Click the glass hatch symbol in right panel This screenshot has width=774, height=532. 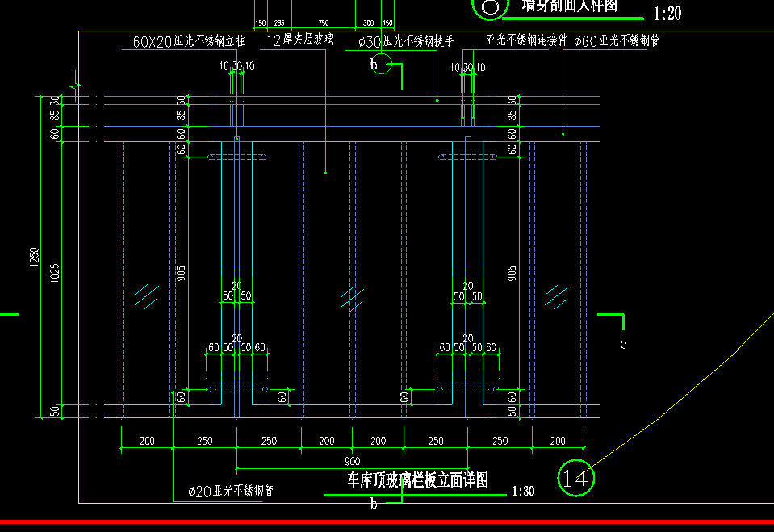coord(556,296)
